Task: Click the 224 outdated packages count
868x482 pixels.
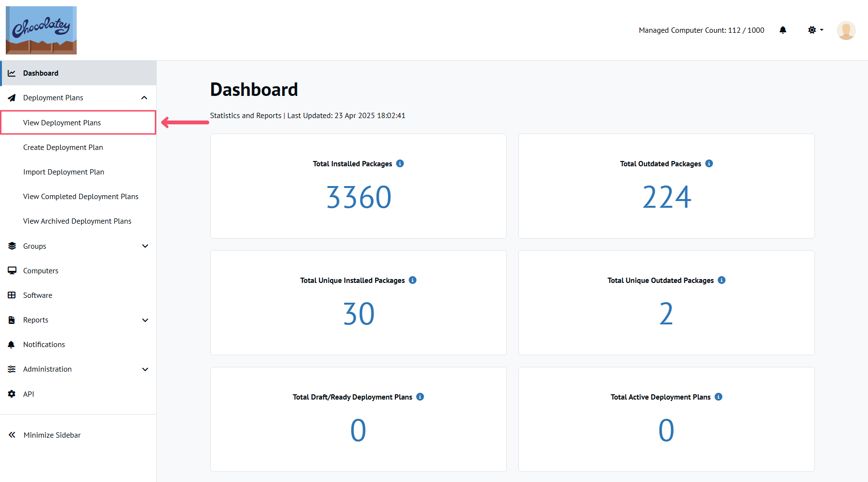Action: (666, 197)
